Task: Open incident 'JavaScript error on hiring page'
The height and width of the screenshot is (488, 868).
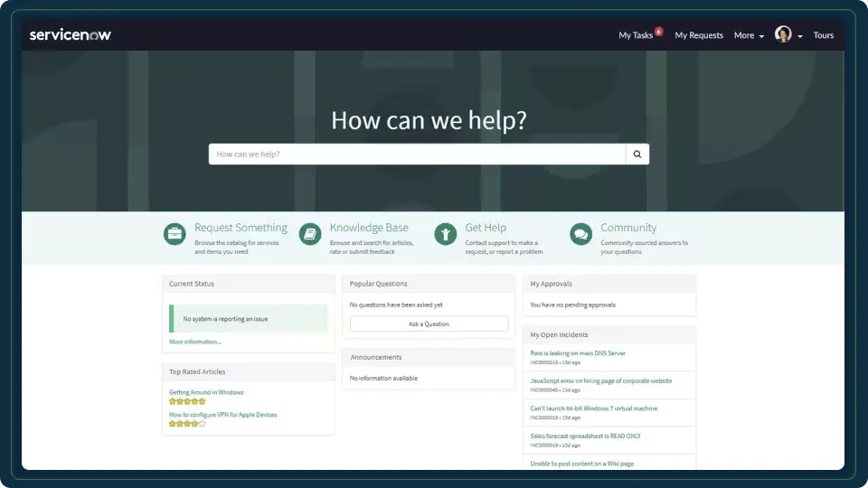Action: coord(600,380)
